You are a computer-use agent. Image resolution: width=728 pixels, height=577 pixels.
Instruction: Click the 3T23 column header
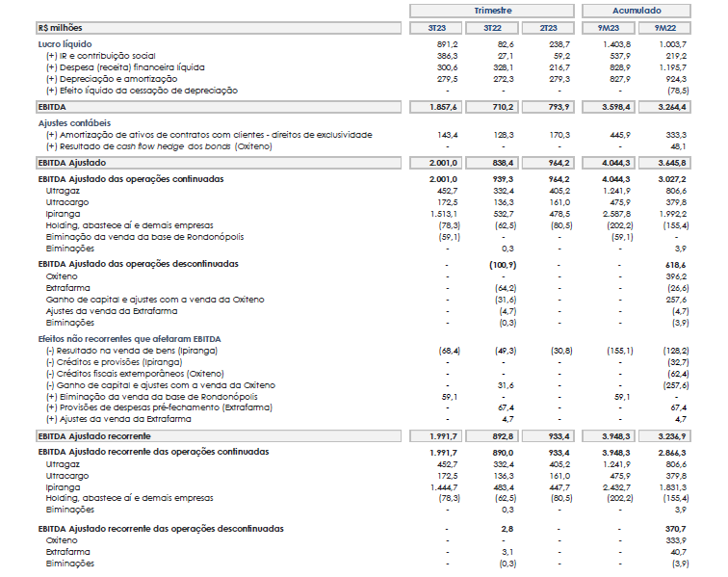click(436, 28)
